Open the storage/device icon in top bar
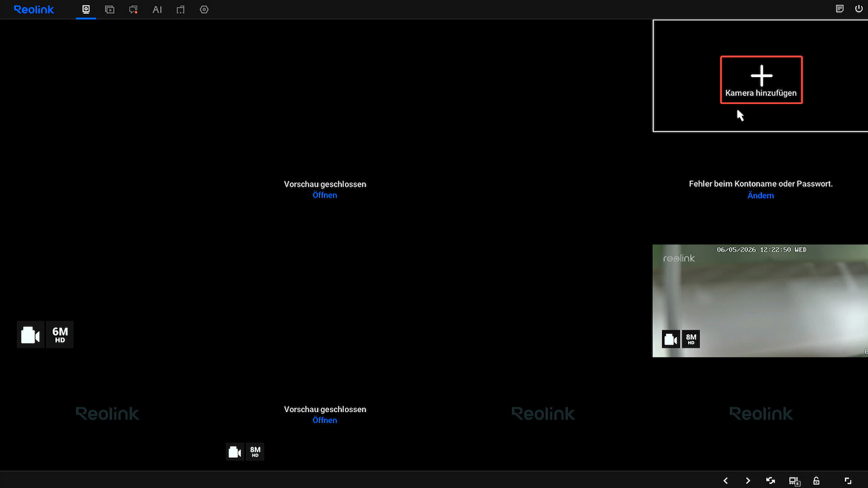This screenshot has width=868, height=488. click(x=180, y=10)
